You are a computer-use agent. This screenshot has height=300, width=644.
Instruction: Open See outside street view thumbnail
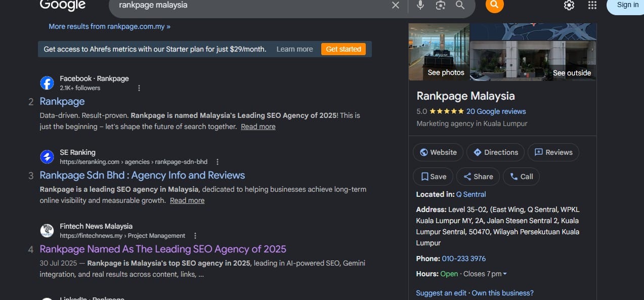[533, 60]
